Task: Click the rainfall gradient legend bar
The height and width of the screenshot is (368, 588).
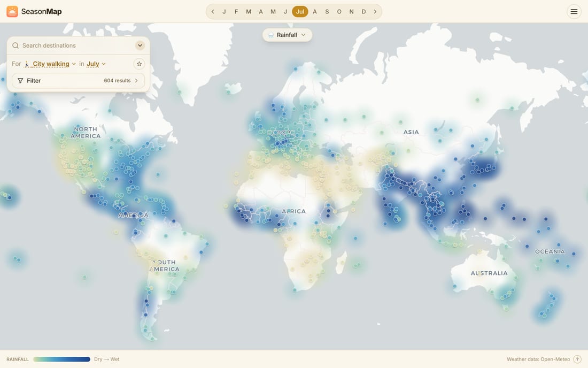Action: tap(62, 359)
